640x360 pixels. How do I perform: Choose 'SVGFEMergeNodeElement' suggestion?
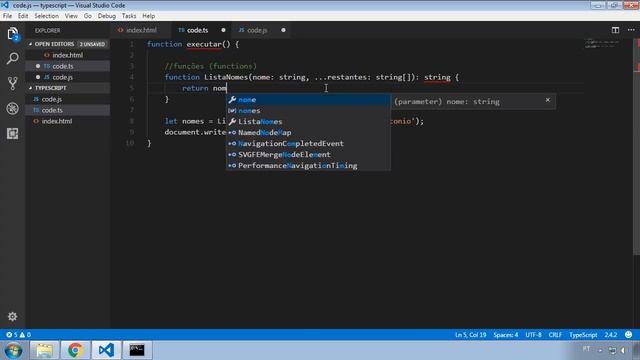(x=309, y=155)
